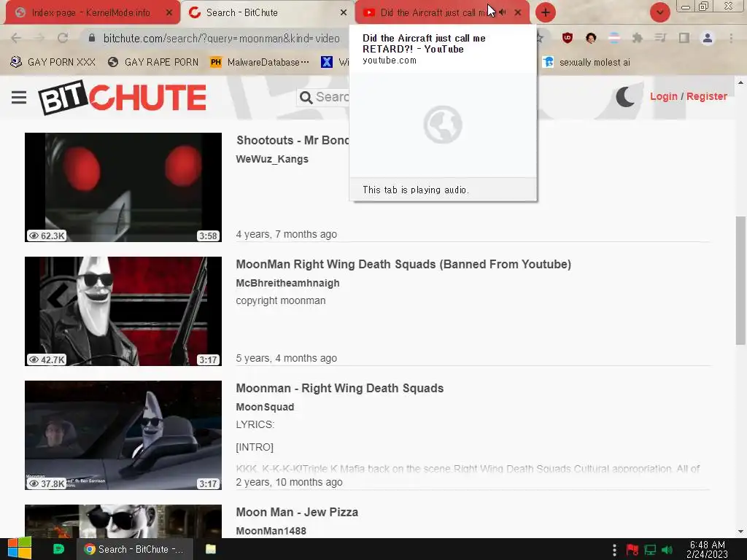747x560 pixels.
Task: Open the uBlock Origin extension icon
Action: click(x=567, y=38)
